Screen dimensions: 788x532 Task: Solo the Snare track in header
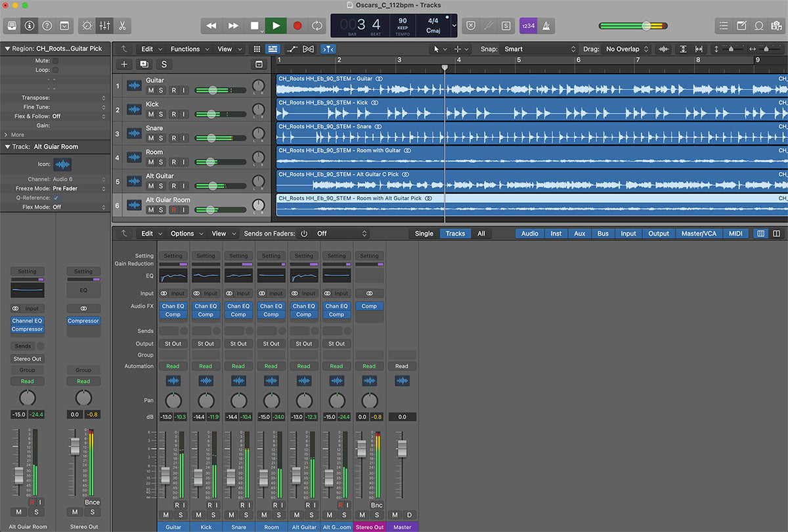[x=161, y=138]
